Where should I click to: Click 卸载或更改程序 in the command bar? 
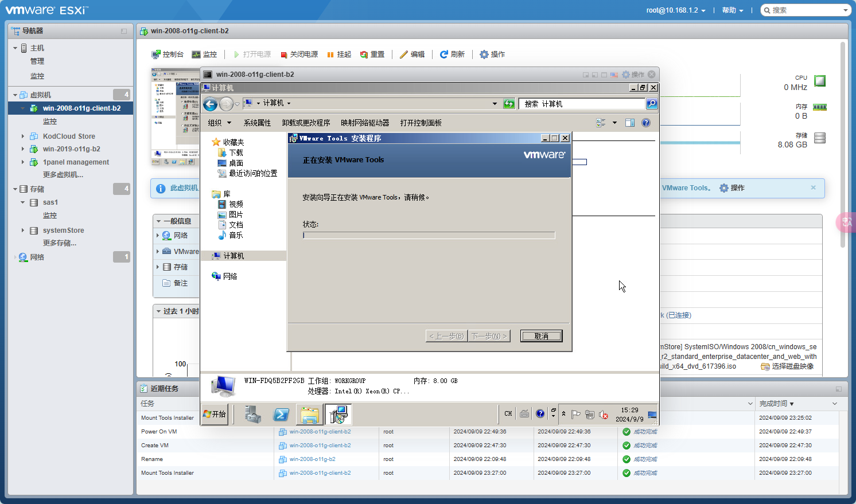tap(306, 123)
